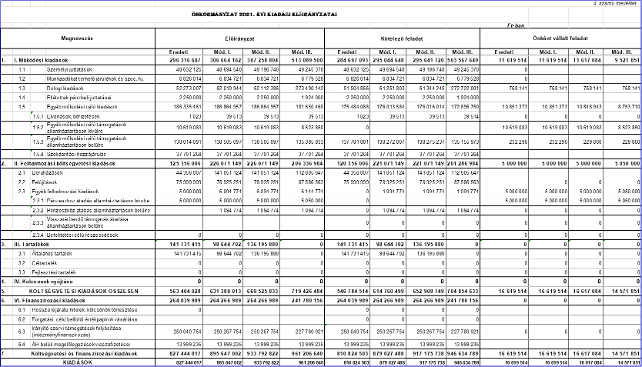
Task: Click the sheet title "ÖNKORMÁNYZAT 2021. ÉVI KIADÁSI ELŐIRÁNYZATAI"
Action: pyautogui.click(x=264, y=14)
